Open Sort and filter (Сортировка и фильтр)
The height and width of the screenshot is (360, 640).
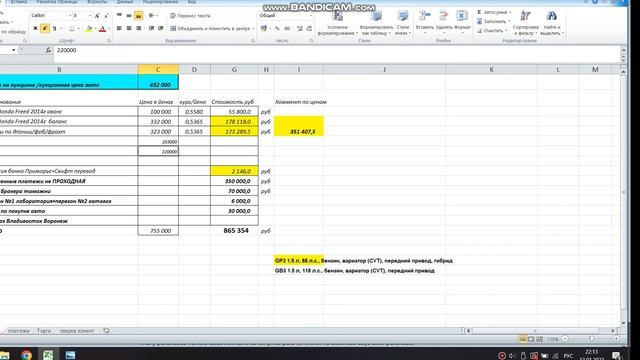point(526,22)
